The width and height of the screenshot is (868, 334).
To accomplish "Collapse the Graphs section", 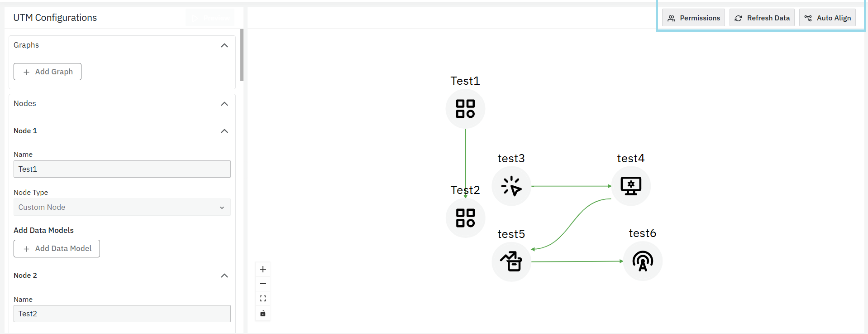I will (x=224, y=45).
